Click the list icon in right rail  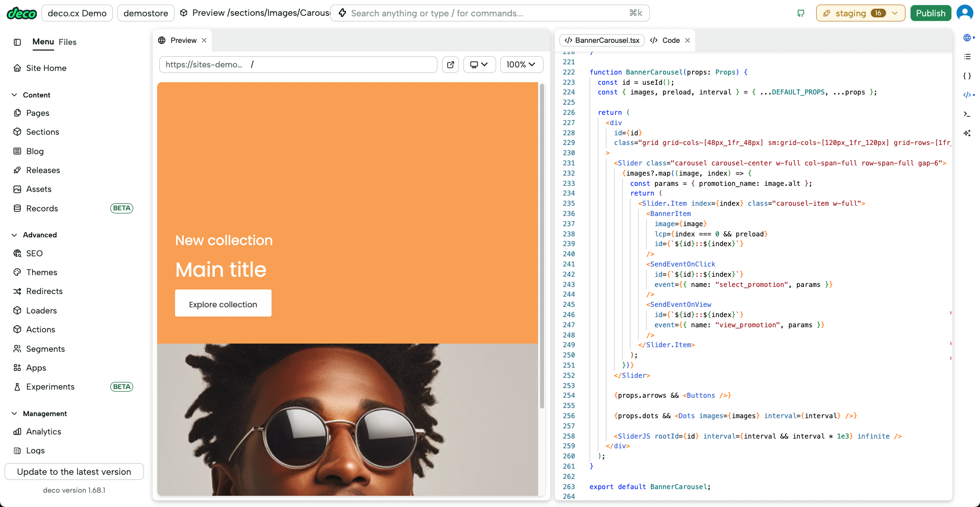tap(967, 57)
